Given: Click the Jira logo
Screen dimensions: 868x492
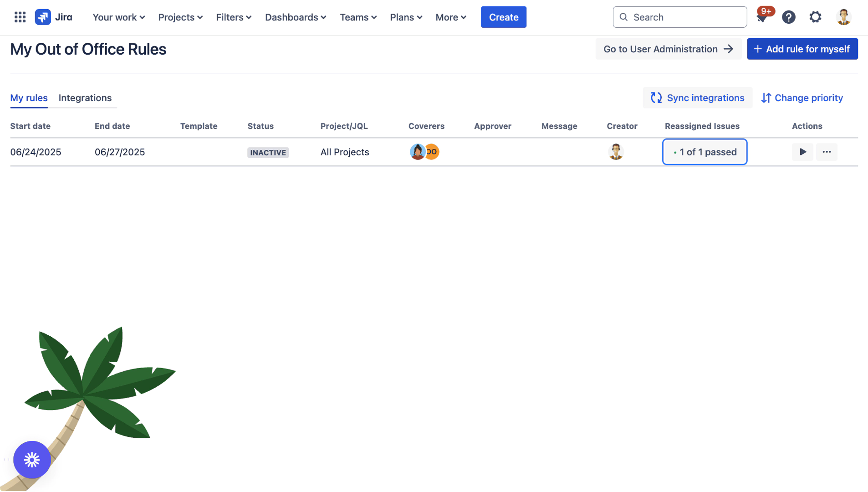Looking at the screenshot, I should [53, 17].
